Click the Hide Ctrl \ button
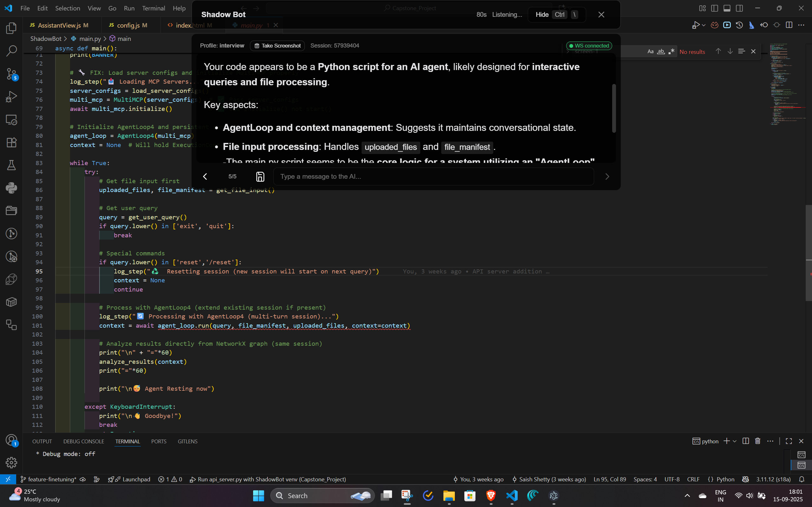The image size is (812, 507). point(556,15)
